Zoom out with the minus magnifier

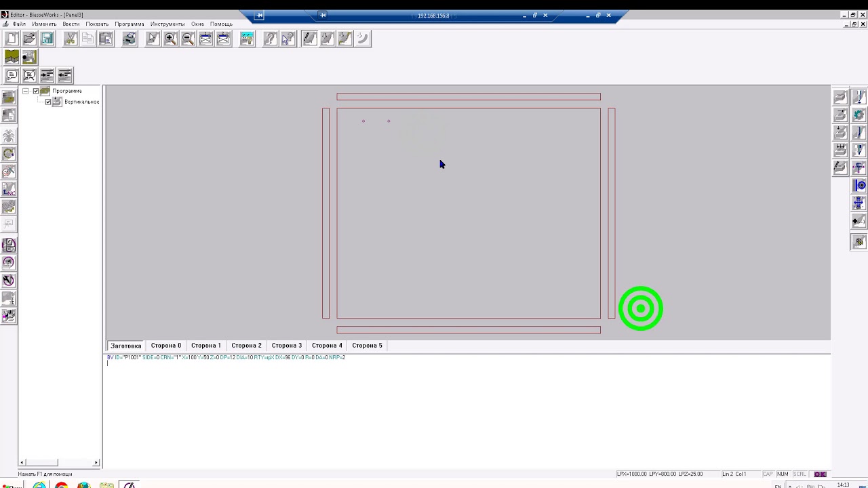pyautogui.click(x=188, y=39)
